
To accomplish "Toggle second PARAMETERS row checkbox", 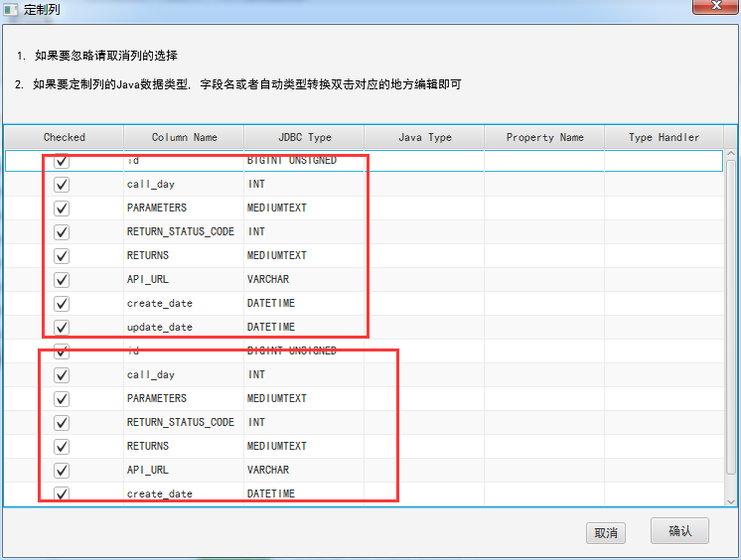I will tap(62, 399).
